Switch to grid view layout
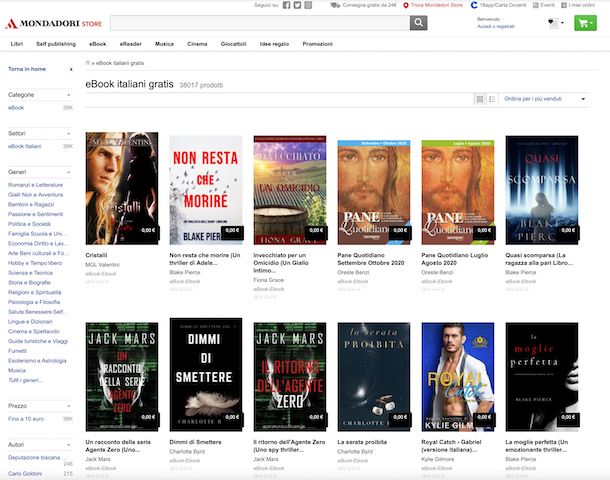Viewport: 610px width, 480px height. click(x=480, y=99)
